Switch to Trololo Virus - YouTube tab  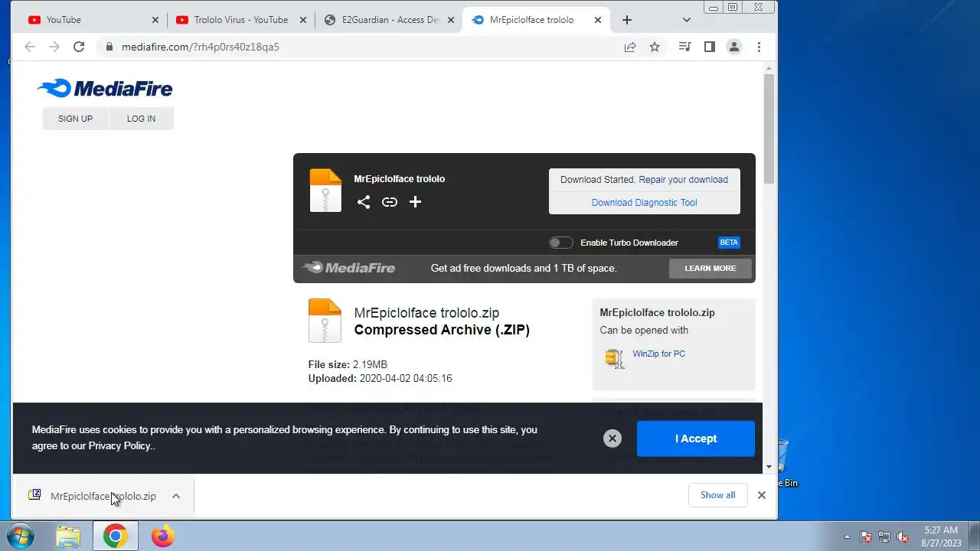[240, 20]
